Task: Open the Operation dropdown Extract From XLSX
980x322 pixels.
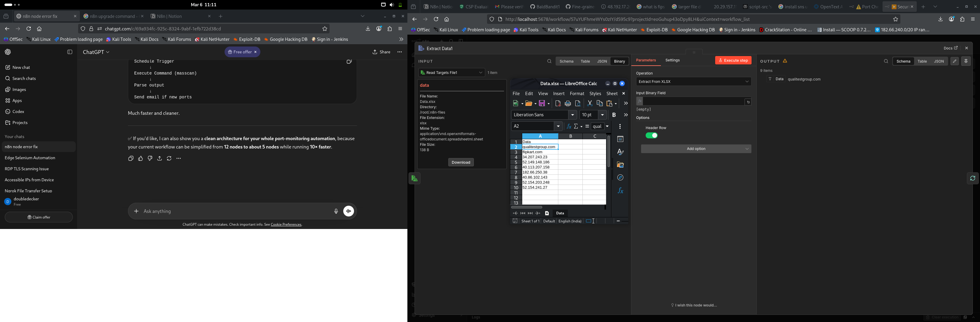Action: pyautogui.click(x=693, y=82)
